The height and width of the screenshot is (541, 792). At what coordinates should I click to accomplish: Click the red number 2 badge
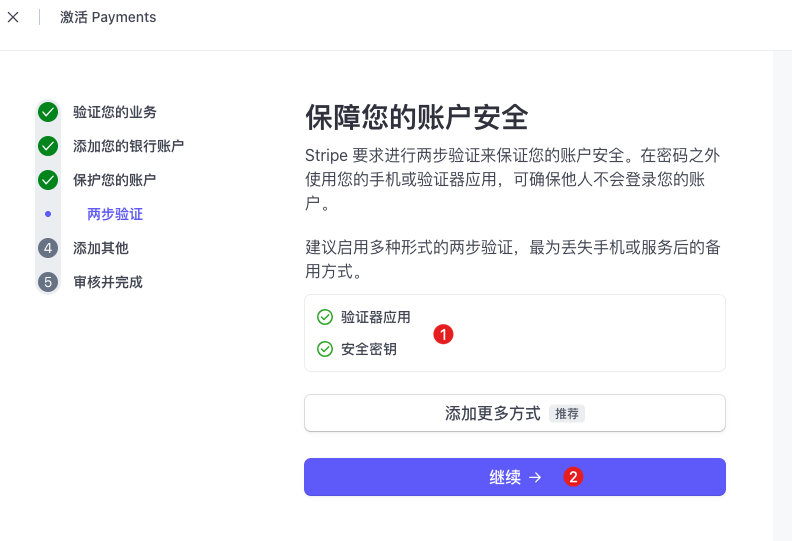(573, 477)
